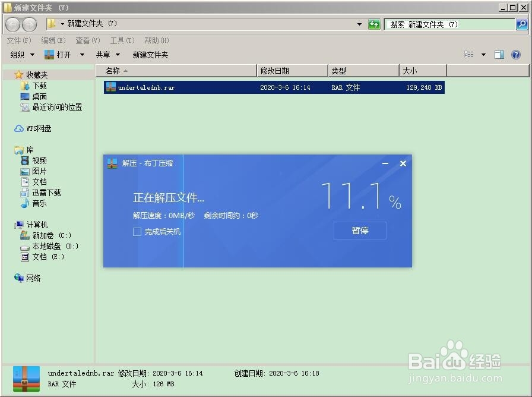This screenshot has width=532, height=397.
Task: Sort by the 名称 column header
Action: [176, 71]
